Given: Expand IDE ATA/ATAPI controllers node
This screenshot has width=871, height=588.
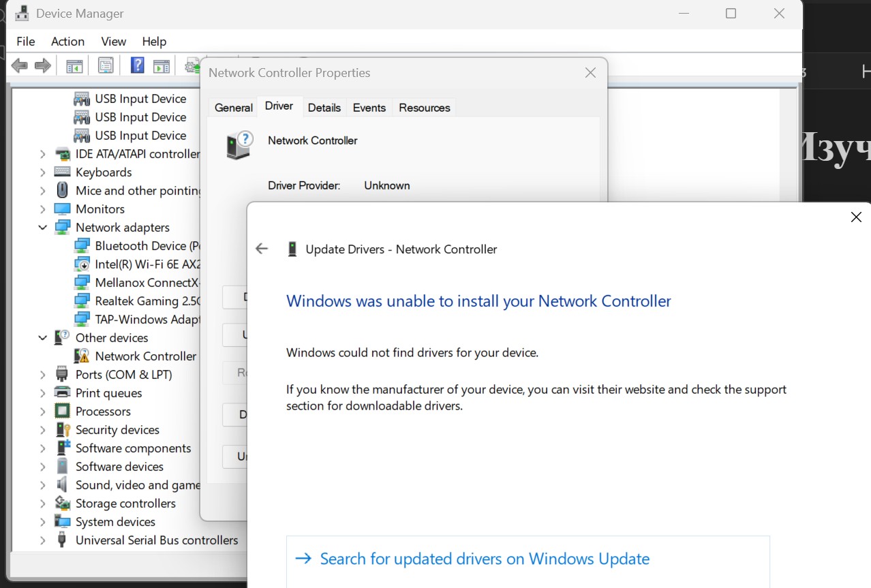Looking at the screenshot, I should coord(43,155).
